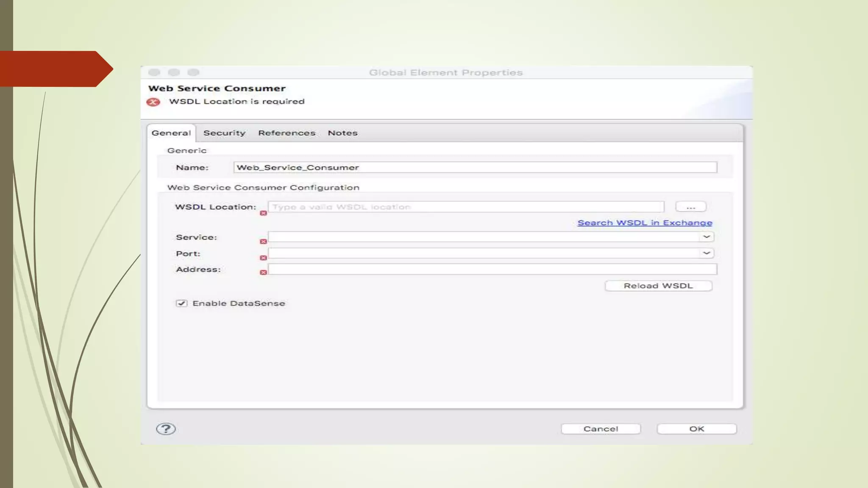Image resolution: width=868 pixels, height=488 pixels.
Task: Click into the WSDL Location input field
Action: (465, 207)
